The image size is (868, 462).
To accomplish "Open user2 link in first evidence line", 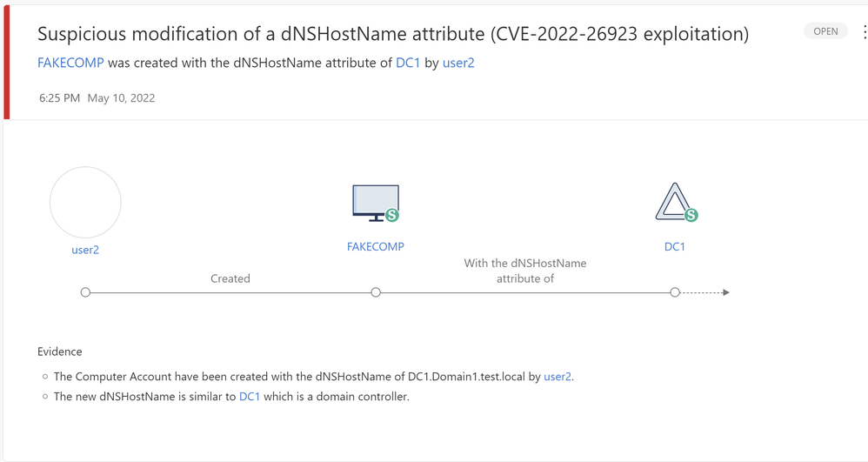I will pyautogui.click(x=558, y=377).
